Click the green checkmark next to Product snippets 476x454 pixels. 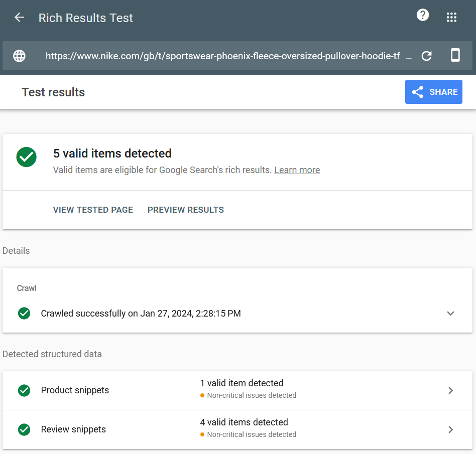[x=24, y=390]
